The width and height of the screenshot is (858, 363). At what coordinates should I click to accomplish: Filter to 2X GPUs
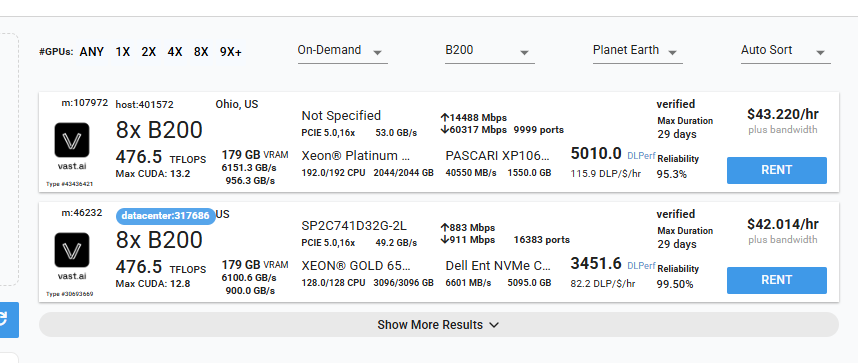(148, 52)
